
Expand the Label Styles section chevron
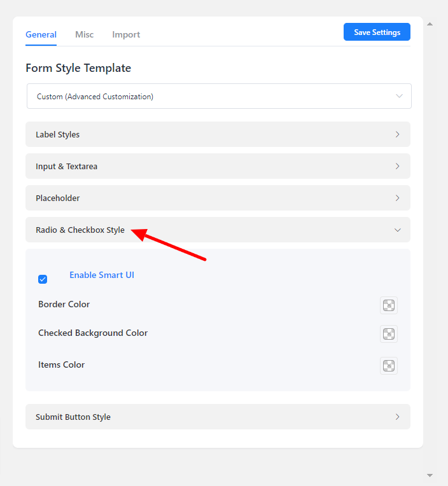point(397,134)
